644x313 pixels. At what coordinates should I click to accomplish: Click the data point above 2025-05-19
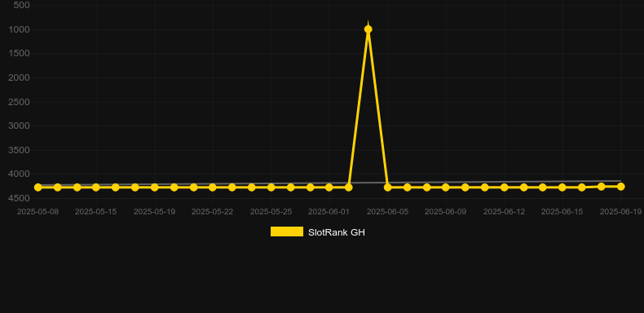pos(154,187)
